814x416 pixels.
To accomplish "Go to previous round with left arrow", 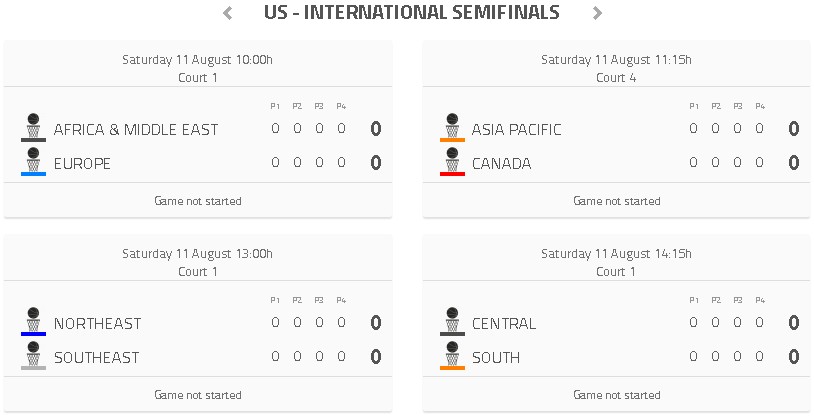I will [x=227, y=13].
